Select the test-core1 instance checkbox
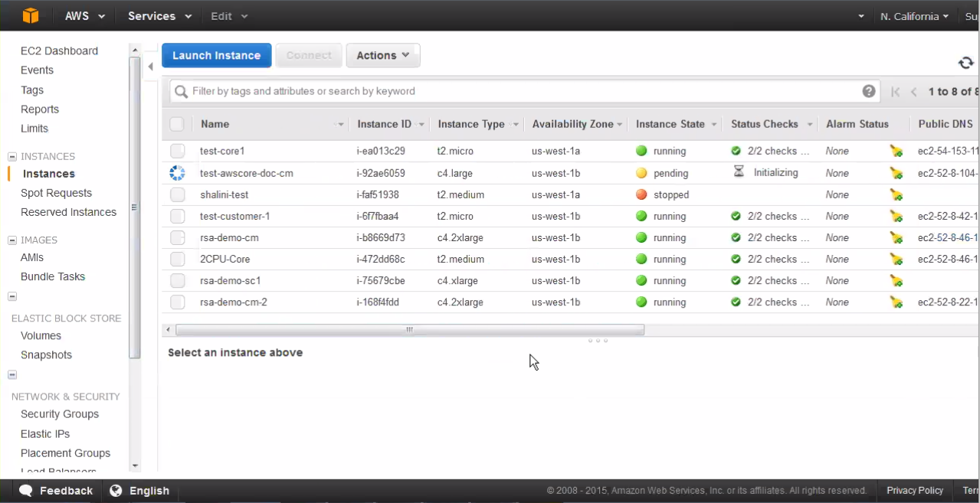Image resolution: width=980 pixels, height=503 pixels. (x=178, y=151)
